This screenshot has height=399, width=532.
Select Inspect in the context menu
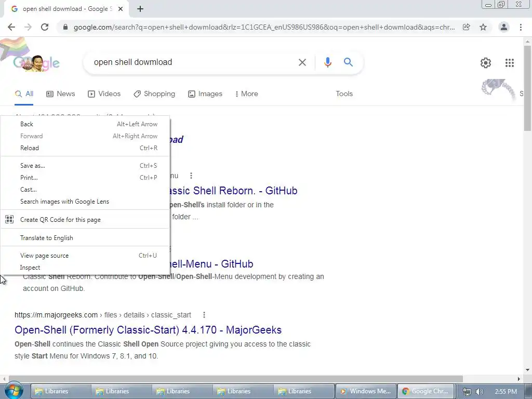tap(85, 268)
